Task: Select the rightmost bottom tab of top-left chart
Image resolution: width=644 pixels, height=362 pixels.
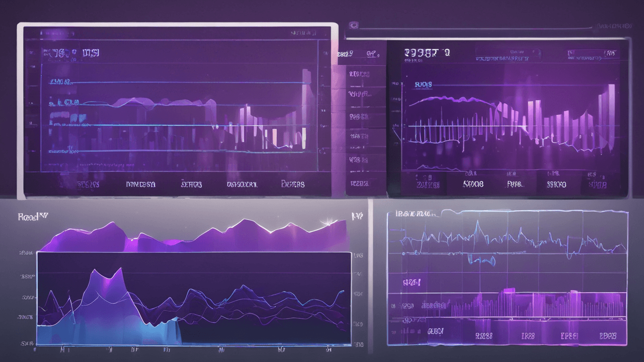Action: click(293, 185)
